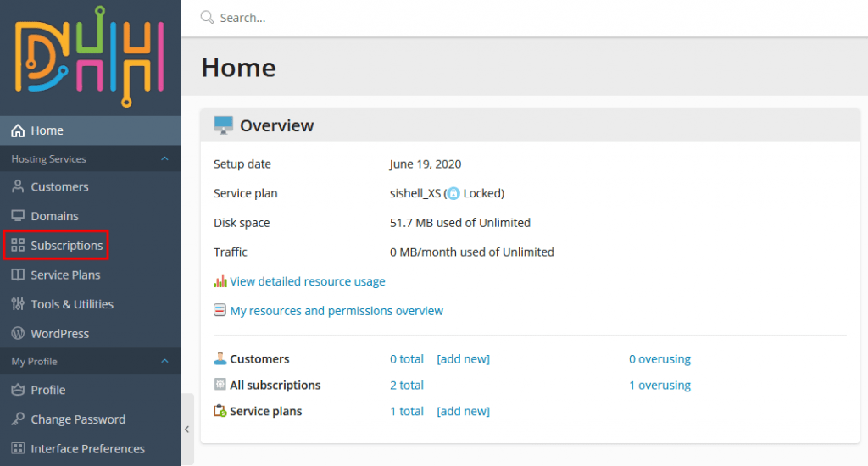Image resolution: width=868 pixels, height=466 pixels.
Task: Click the Service Plans book icon
Action: tap(17, 275)
